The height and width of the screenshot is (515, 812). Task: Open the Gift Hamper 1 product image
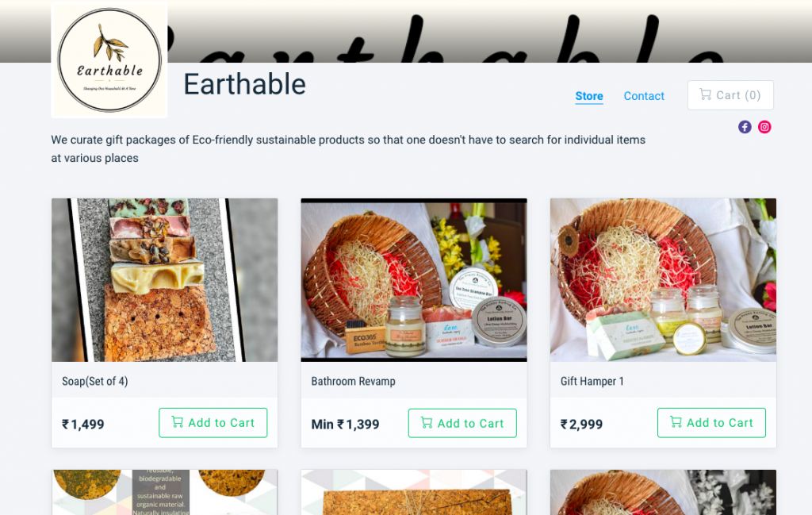tap(663, 280)
